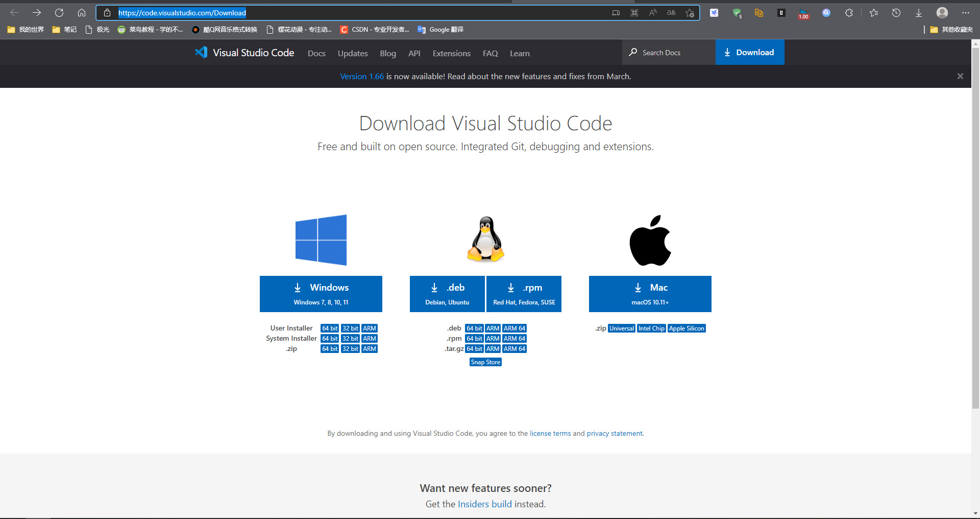
Task: Open the Snap Store link
Action: tap(485, 362)
